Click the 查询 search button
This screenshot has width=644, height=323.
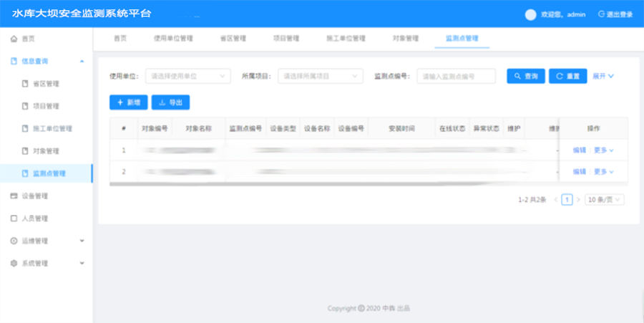(x=526, y=76)
